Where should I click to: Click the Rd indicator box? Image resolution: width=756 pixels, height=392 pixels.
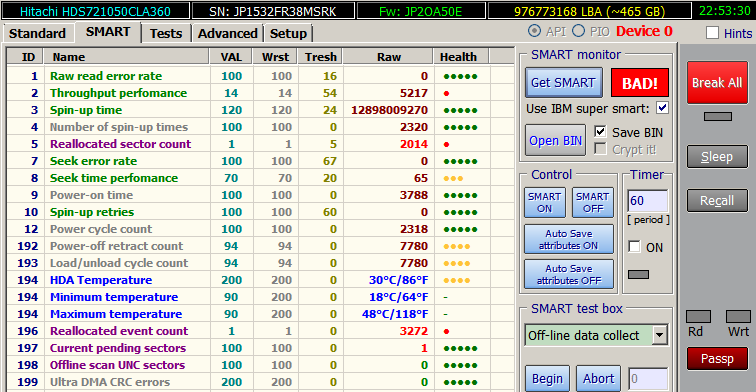698,317
